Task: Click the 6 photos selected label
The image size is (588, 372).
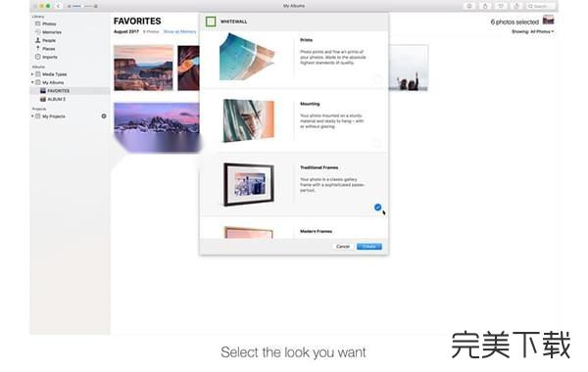Action: click(x=514, y=23)
